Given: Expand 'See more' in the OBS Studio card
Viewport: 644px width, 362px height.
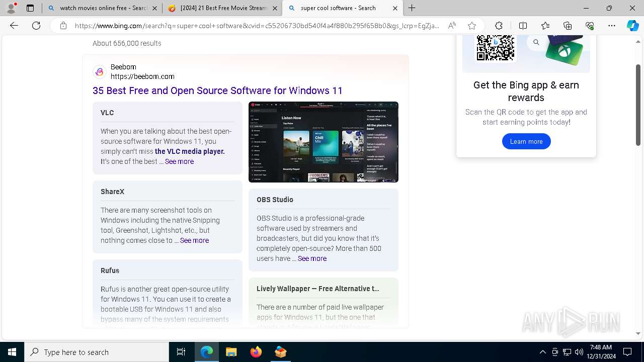Looking at the screenshot, I should (312, 258).
